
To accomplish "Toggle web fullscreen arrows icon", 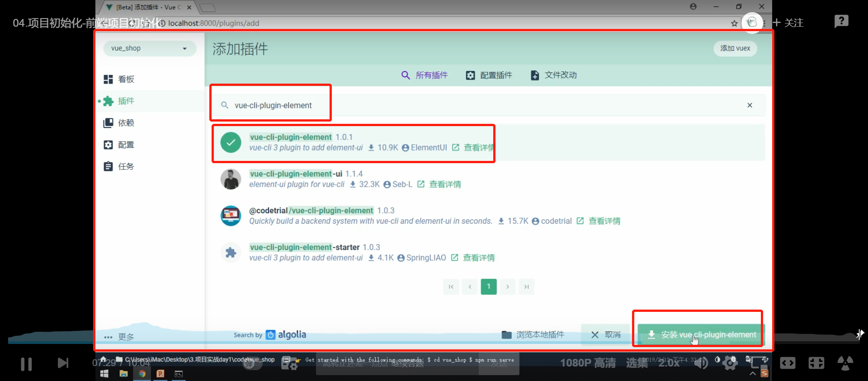I will tap(788, 363).
